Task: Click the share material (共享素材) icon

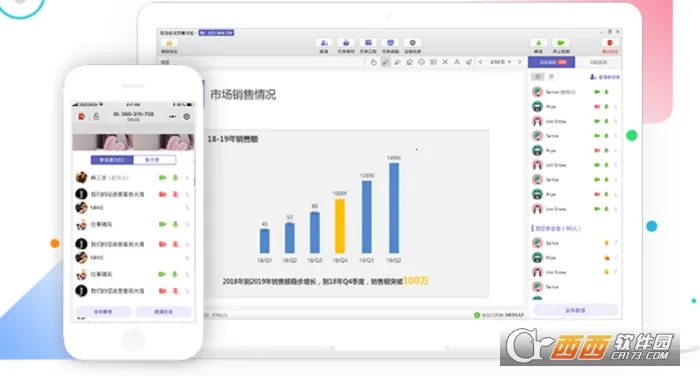Action: click(346, 43)
